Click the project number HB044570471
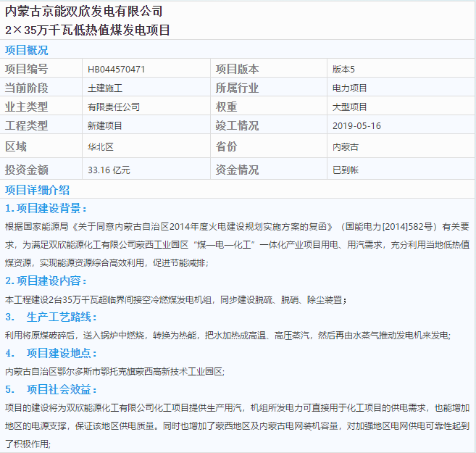Screen dimensions: 476x453 116,70
